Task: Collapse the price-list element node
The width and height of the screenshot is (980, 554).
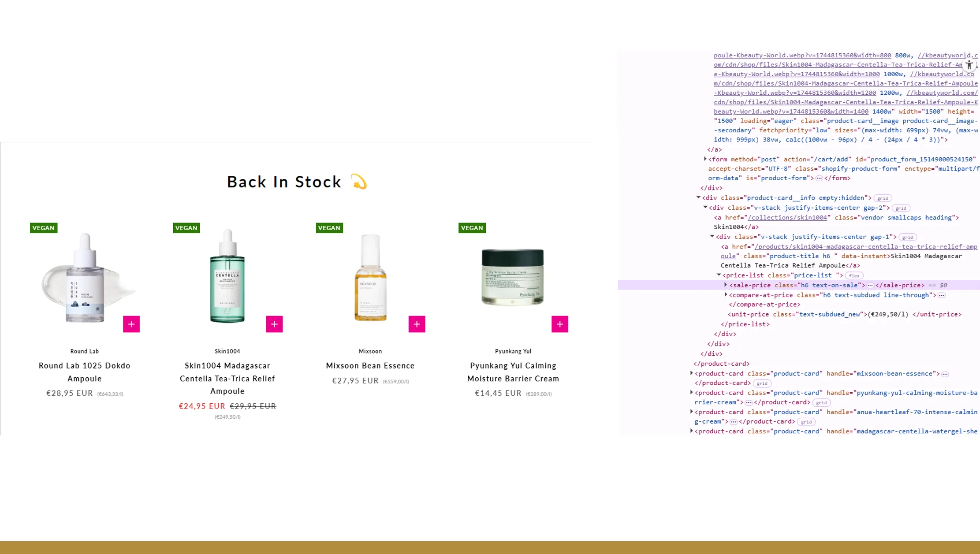Action: [719, 275]
